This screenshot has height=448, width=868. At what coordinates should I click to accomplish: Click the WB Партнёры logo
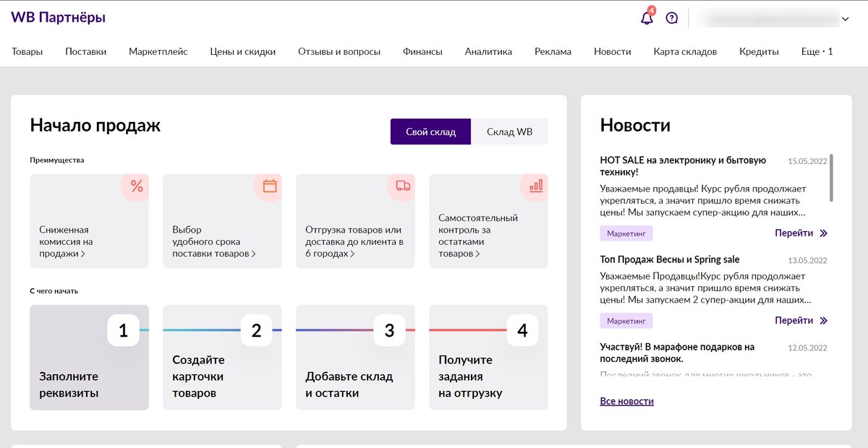tap(59, 17)
